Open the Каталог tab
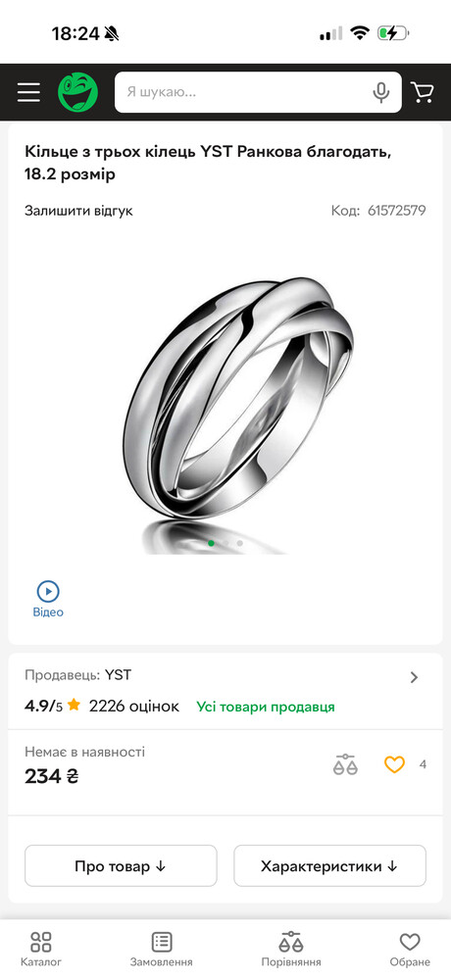Screen dimensions: 451x980 pos(41,950)
